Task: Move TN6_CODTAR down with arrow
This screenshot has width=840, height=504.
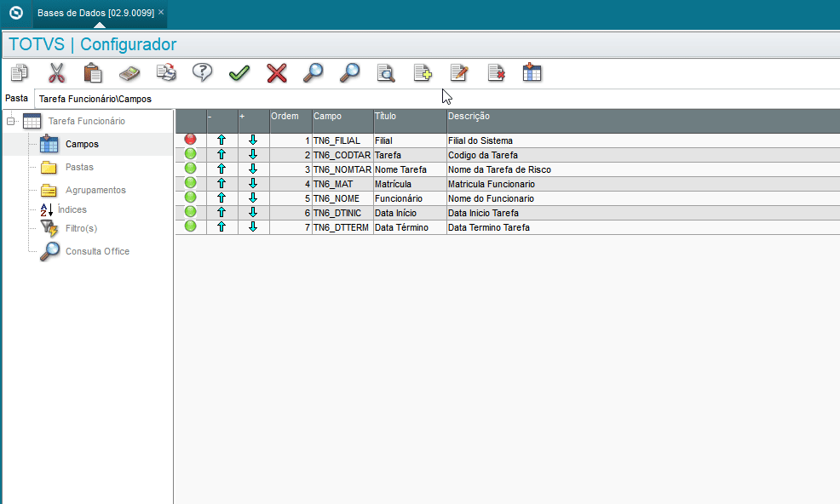Action: pos(253,154)
